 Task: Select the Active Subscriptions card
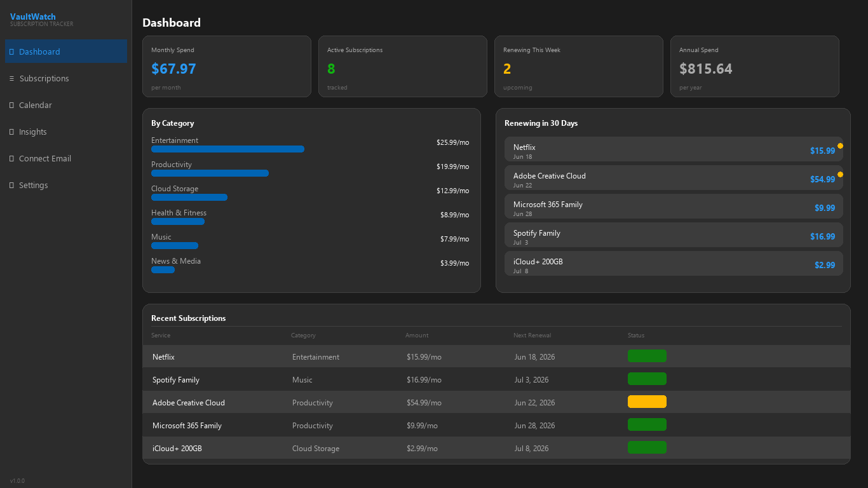[x=403, y=66]
